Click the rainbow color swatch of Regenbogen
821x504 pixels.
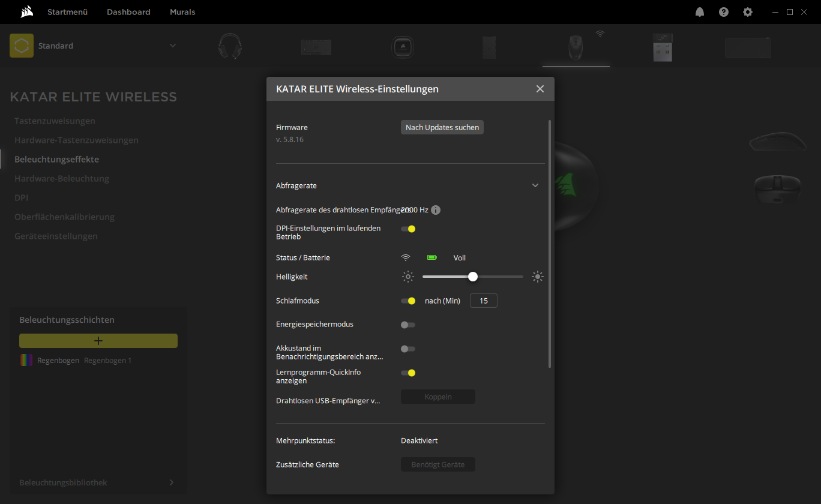[26, 361]
